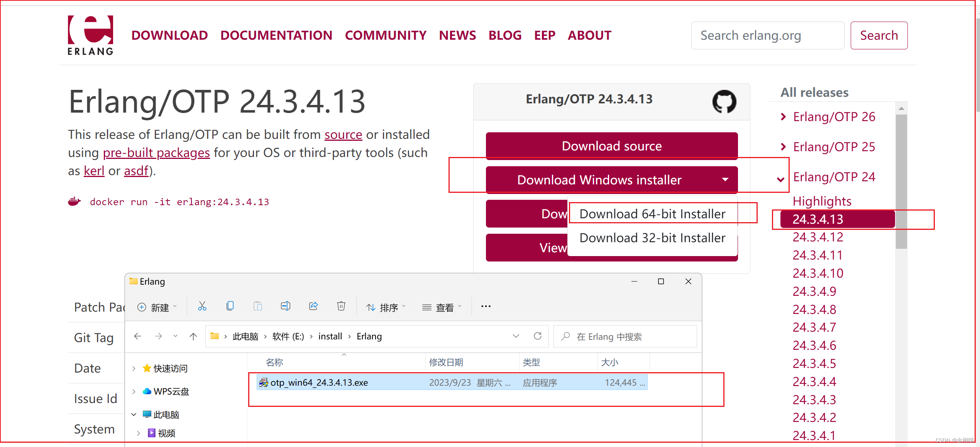
Task: Expand WPS云盘 in navigation tree
Action: pyautogui.click(x=134, y=391)
